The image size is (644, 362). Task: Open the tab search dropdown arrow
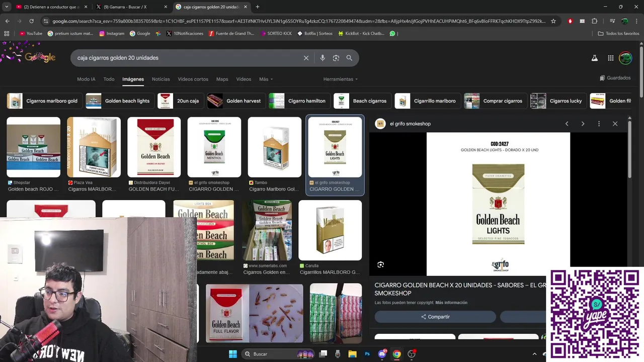pyautogui.click(x=7, y=7)
